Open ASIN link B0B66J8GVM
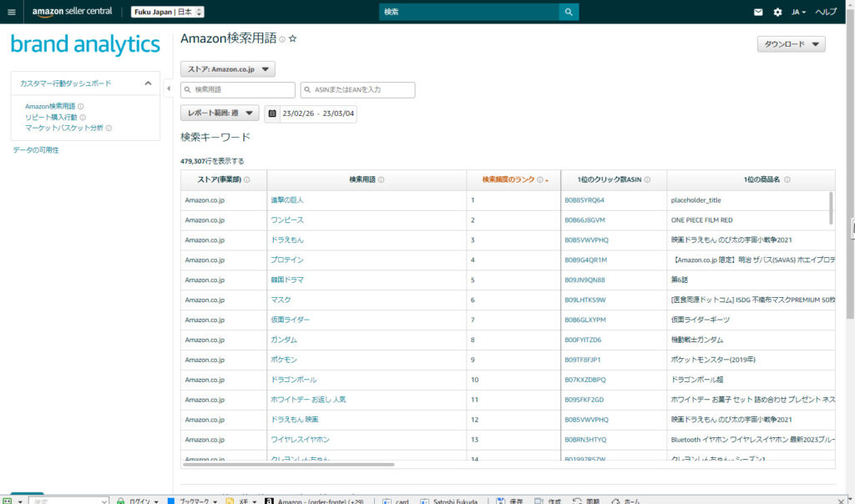The image size is (855, 504). tap(584, 220)
